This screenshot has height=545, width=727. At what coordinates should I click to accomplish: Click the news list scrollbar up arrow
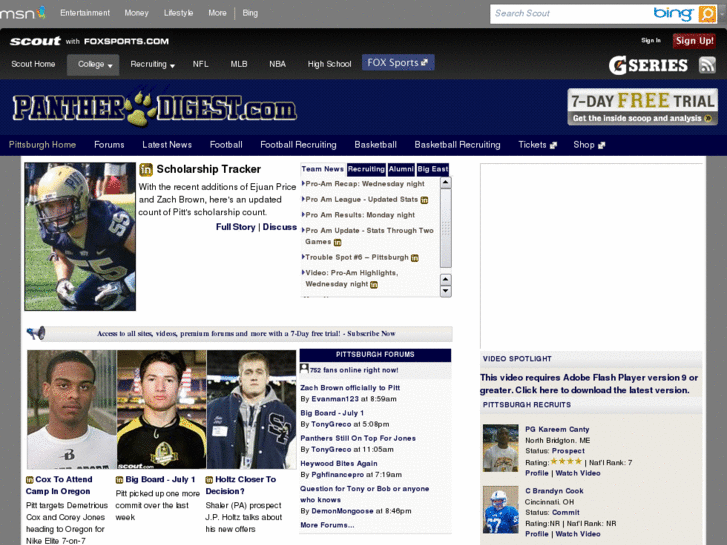click(x=446, y=182)
